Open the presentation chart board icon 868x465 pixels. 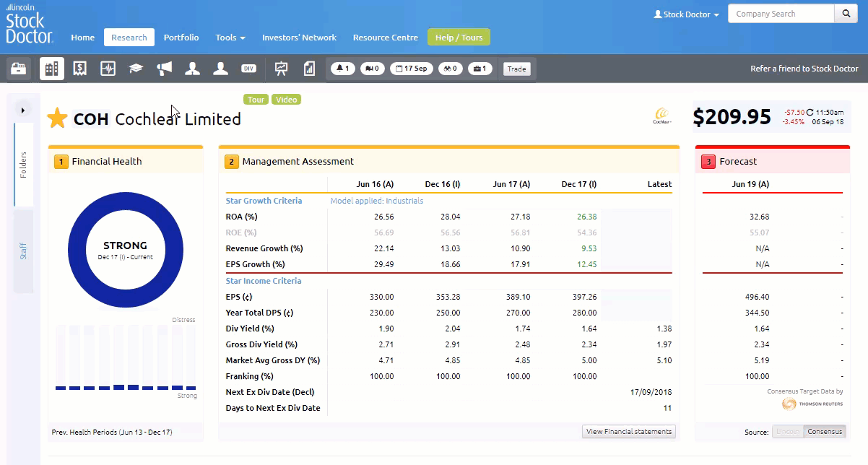[282, 69]
